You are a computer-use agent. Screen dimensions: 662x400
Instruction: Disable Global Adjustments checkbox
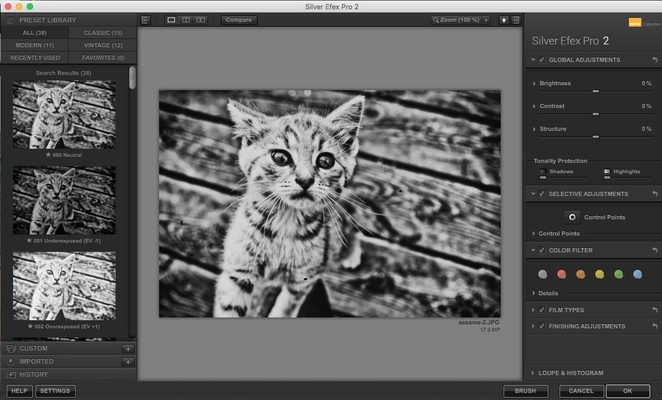click(x=542, y=60)
